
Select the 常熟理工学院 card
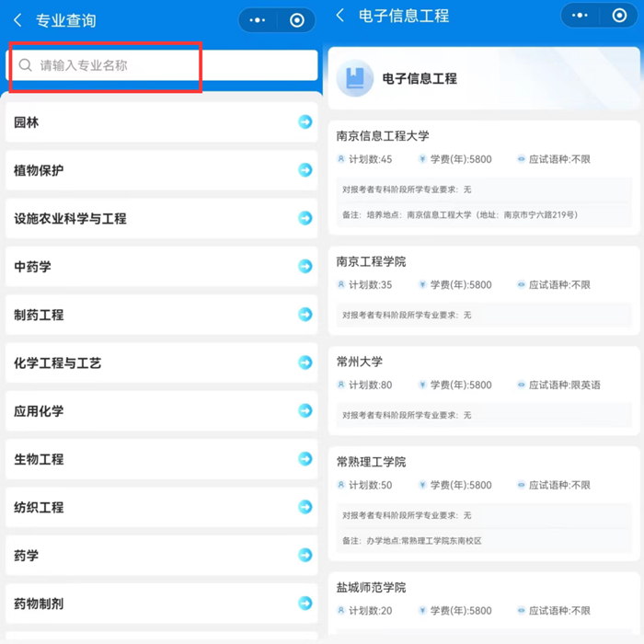point(483,501)
